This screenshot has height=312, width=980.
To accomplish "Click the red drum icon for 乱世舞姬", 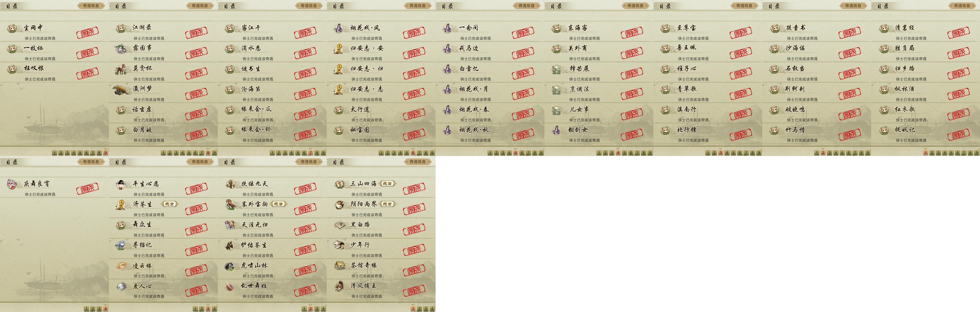I will click(230, 286).
